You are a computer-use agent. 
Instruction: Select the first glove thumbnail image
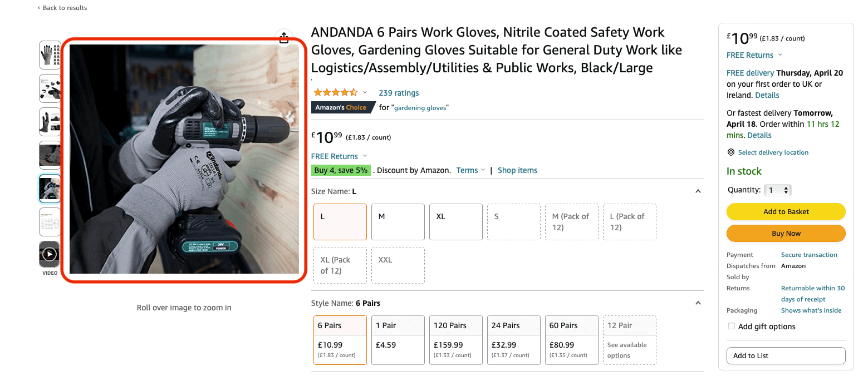coord(50,55)
